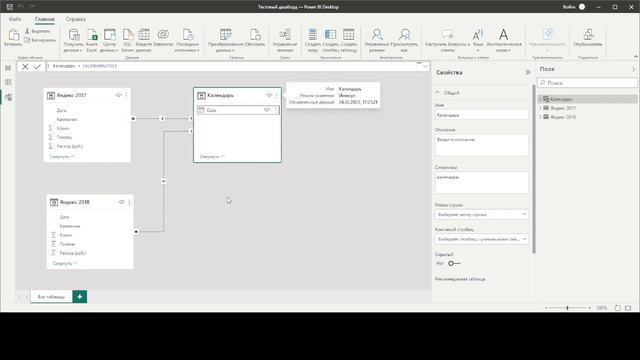Switch to the Model view sidebar icon
Screen dimensions: 640x360
(8, 97)
